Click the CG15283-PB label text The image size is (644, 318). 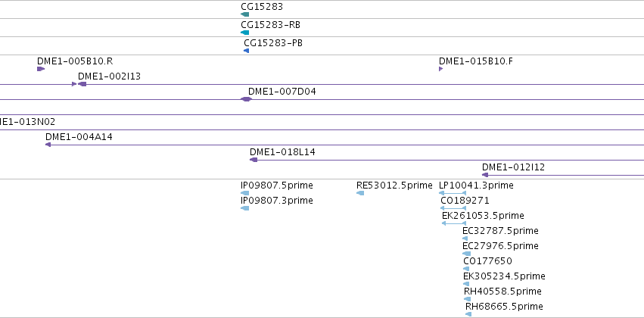tap(273, 42)
